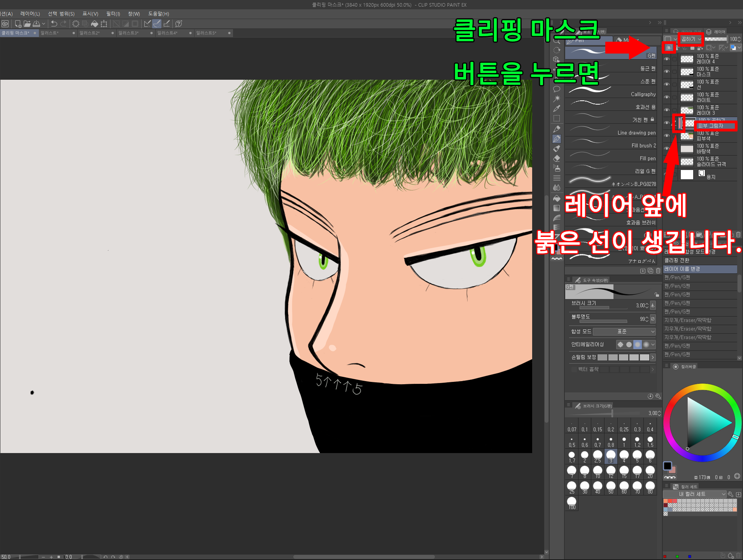743x560 pixels.
Task: Toggle visibility of layer 레이어 3
Action: [x=667, y=110]
